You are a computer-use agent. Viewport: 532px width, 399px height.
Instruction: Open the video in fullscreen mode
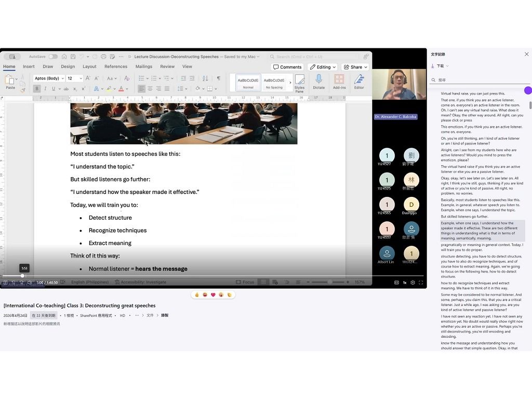421,282
